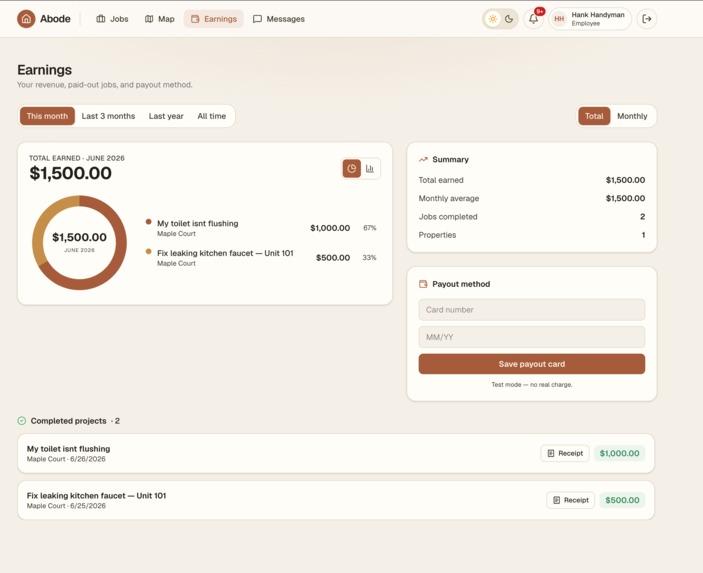This screenshot has width=703, height=573.
Task: Open completed project My toilet isnt flushing
Action: (x=336, y=453)
